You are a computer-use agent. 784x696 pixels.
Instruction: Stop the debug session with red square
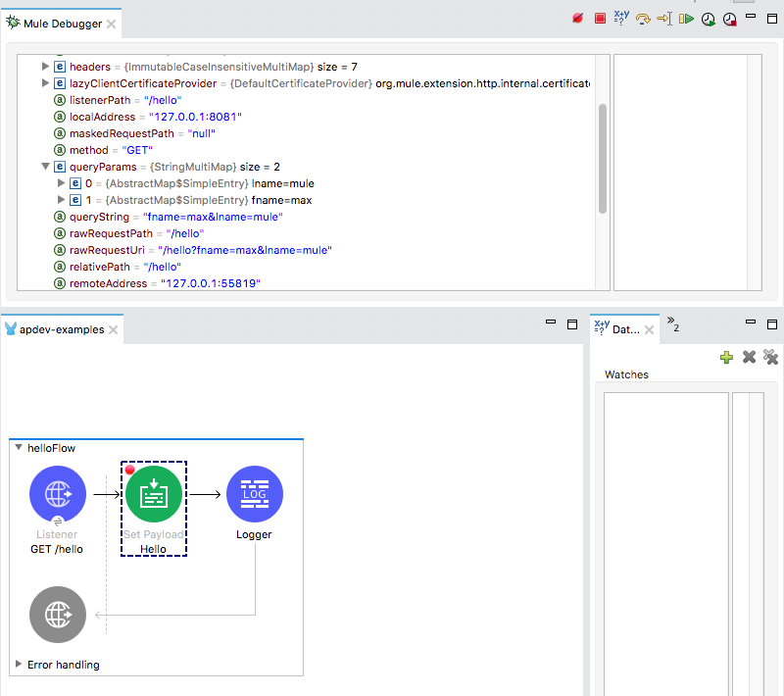click(x=600, y=19)
